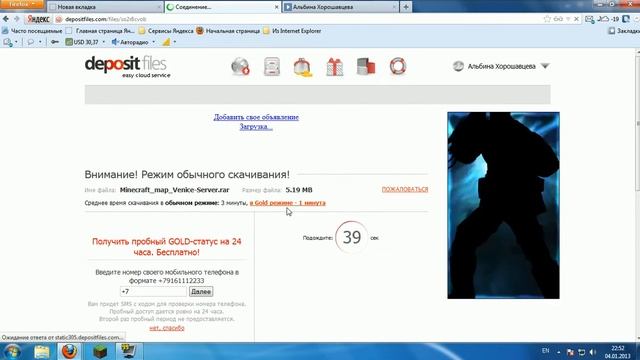Click the monitor program taskbar icon

click(129, 351)
